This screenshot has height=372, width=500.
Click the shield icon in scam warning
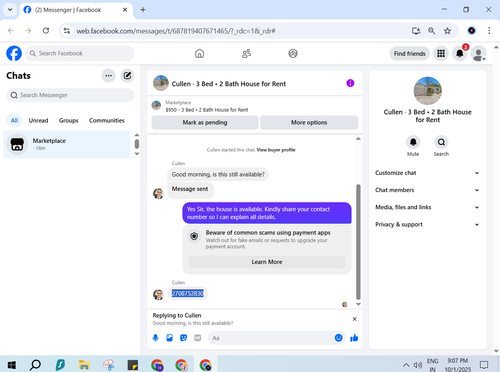pyautogui.click(x=194, y=236)
